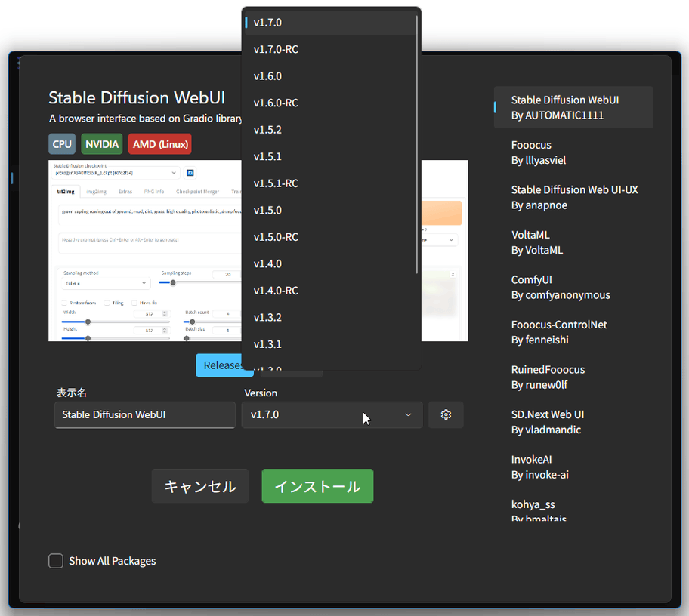Click the NVIDIA badge
The height and width of the screenshot is (616, 689).
pos(102,144)
